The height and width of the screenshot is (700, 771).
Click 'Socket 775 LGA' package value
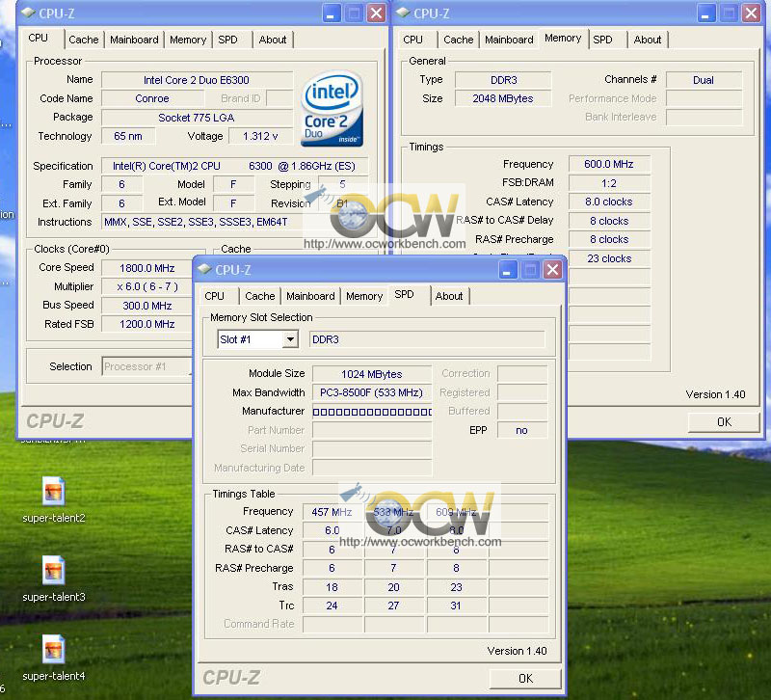(x=197, y=118)
